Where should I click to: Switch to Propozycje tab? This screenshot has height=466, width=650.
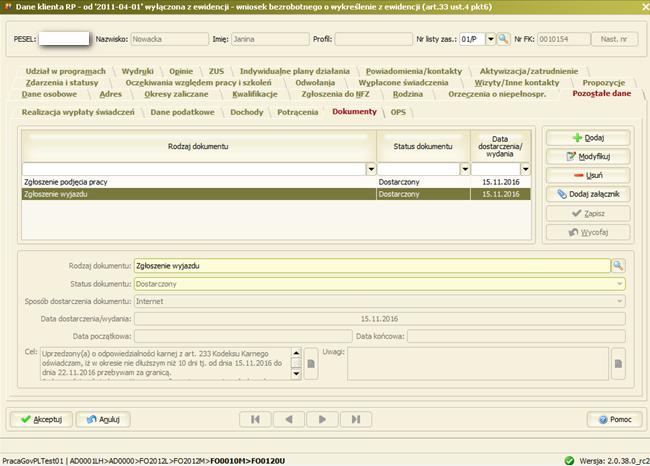tap(604, 83)
